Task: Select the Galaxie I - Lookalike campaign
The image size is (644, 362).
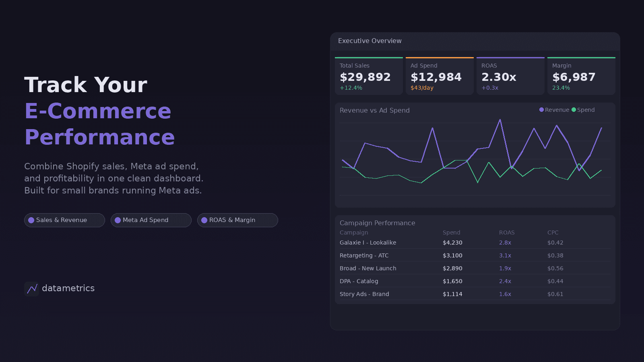Action: click(x=368, y=243)
